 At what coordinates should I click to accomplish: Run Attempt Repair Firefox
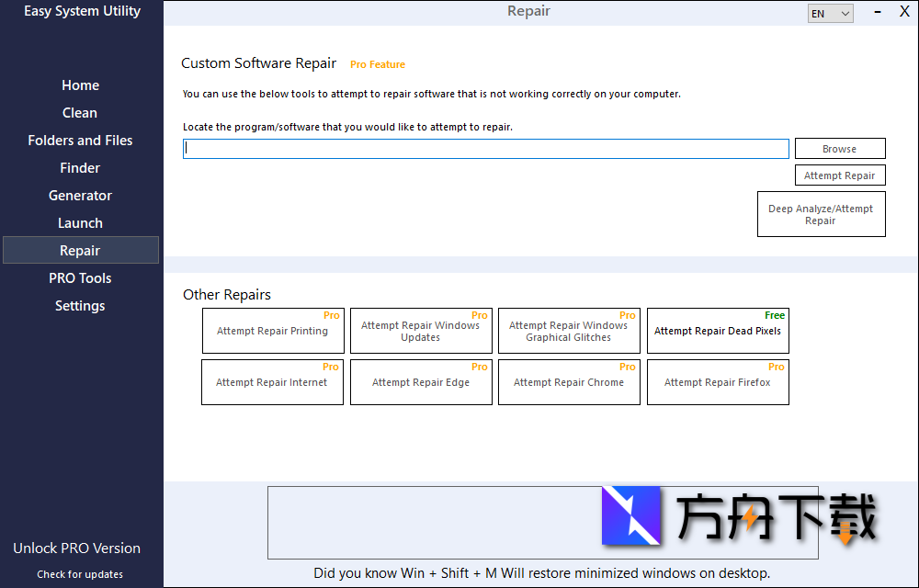pyautogui.click(x=717, y=381)
